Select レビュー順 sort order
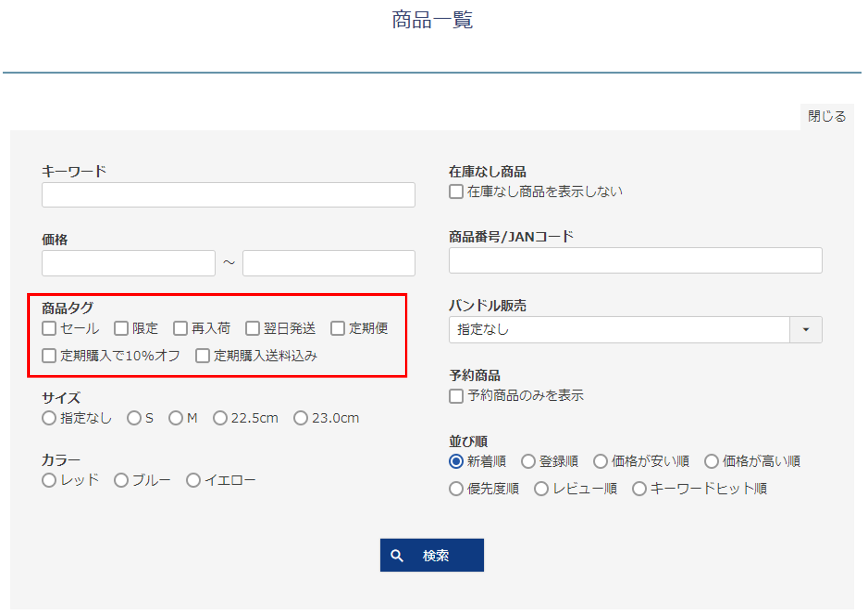Image resolution: width=868 pixels, height=616 pixels. pyautogui.click(x=541, y=488)
